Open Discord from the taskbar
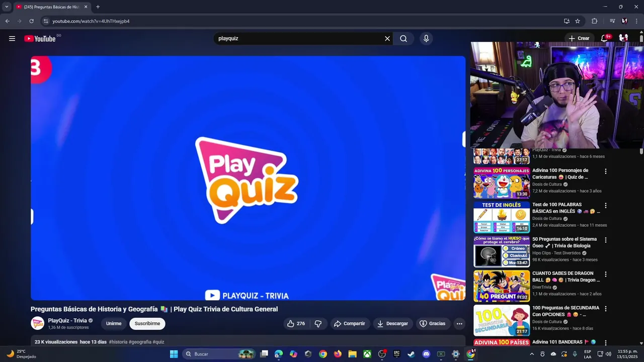The height and width of the screenshot is (362, 644). tap(426, 354)
